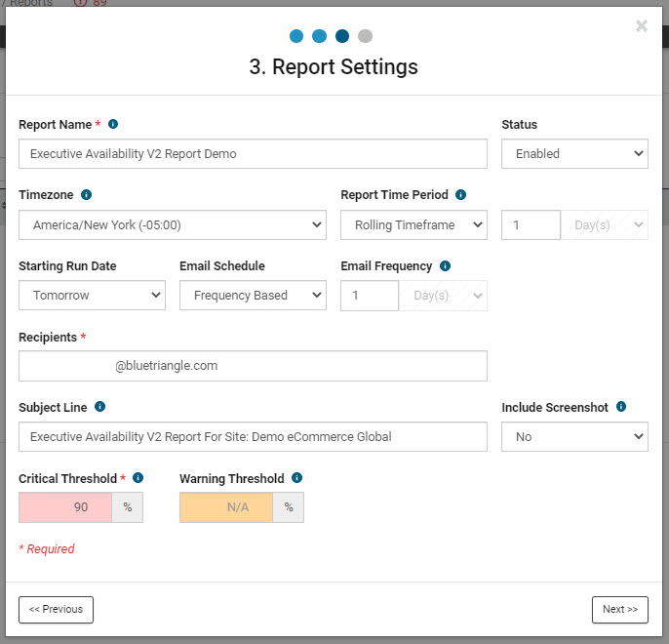Click the Critical Threshold info icon
The height and width of the screenshot is (644, 669).
point(138,478)
